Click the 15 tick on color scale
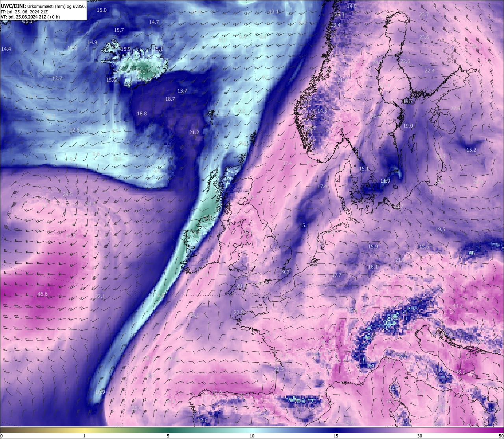The height and width of the screenshot is (439, 504). pyautogui.click(x=336, y=436)
